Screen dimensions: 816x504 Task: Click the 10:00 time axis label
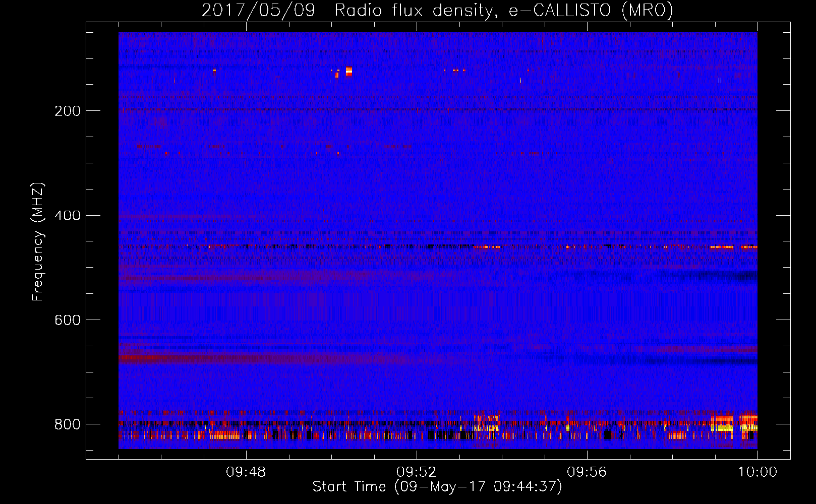tap(757, 472)
